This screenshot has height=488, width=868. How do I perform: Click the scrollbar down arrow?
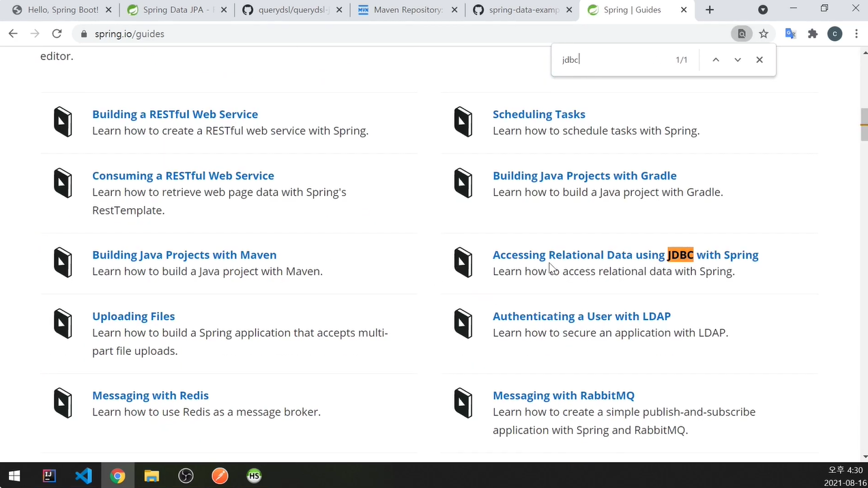coord(864,457)
